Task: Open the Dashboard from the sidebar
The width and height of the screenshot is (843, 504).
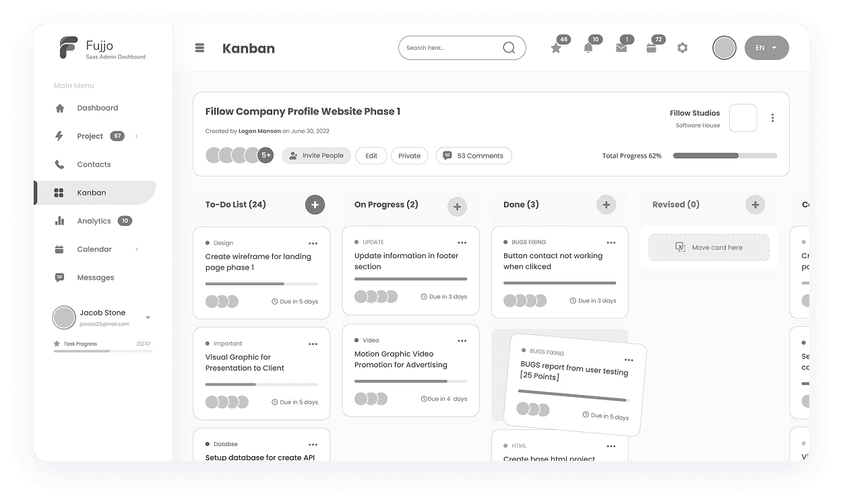Action: click(97, 108)
